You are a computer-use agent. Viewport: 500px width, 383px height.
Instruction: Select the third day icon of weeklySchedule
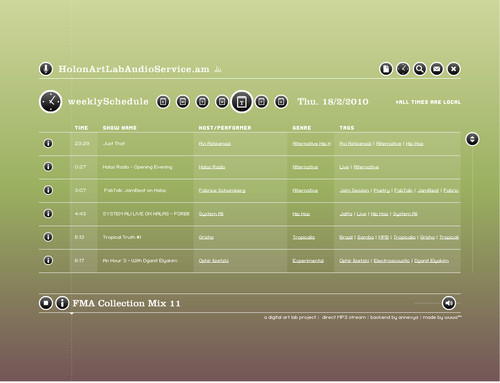[x=202, y=102]
